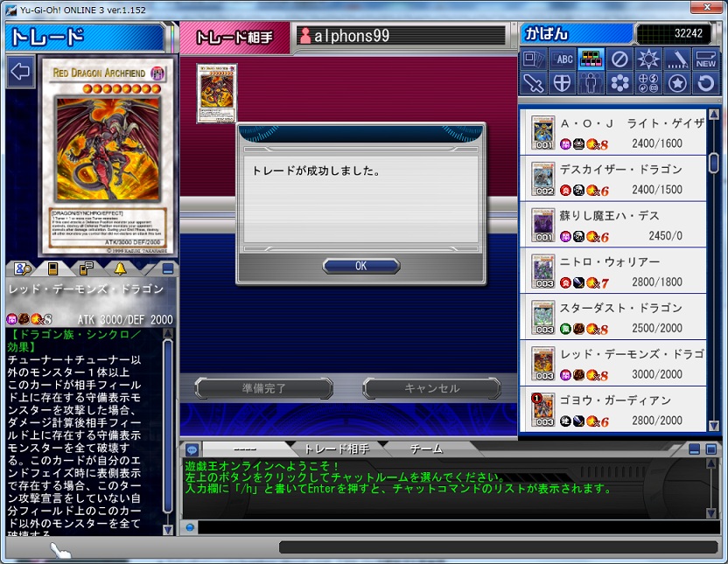Screen dimensions: 728x564
Task: Open the player search tab icon
Action: 22,268
